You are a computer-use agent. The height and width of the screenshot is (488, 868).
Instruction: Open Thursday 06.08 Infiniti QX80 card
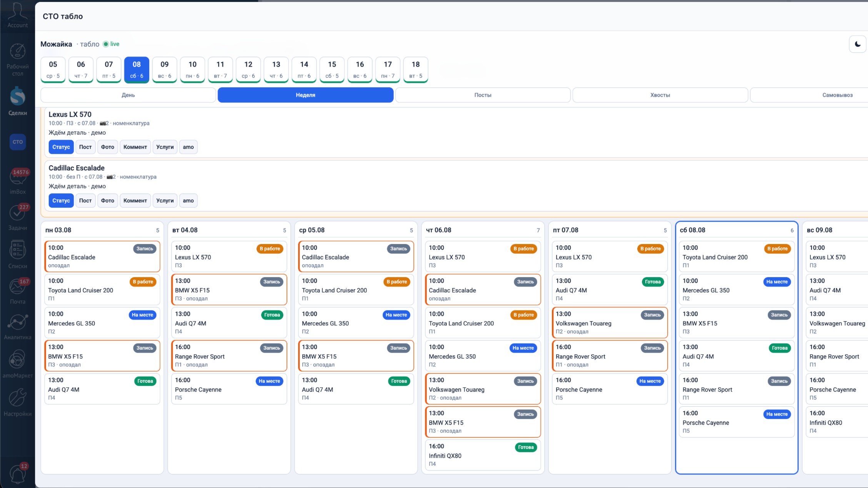coord(483,455)
